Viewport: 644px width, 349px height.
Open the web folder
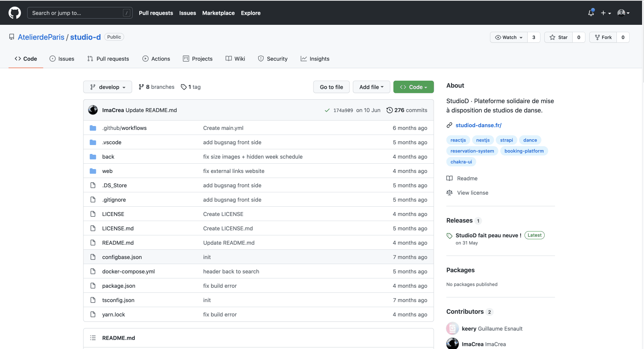(x=107, y=171)
